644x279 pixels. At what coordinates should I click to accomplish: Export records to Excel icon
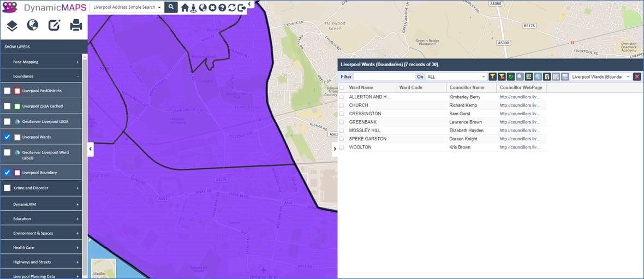tap(529, 77)
